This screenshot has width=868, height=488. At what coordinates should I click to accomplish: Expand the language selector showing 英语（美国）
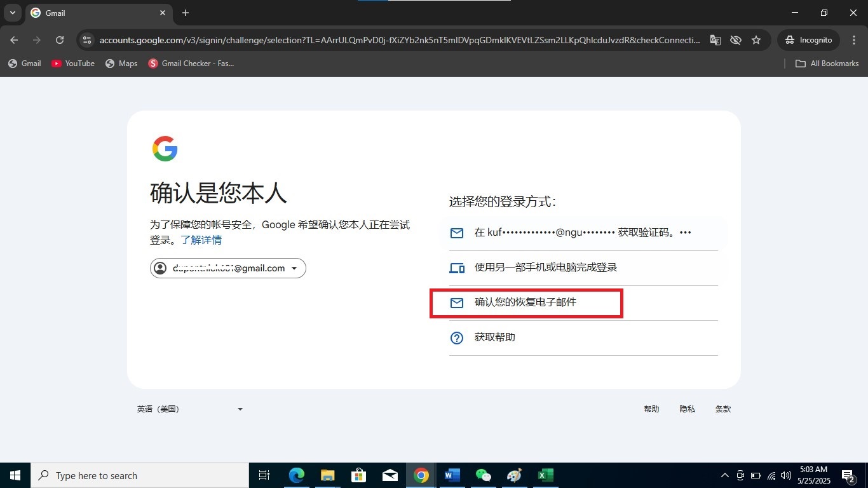[x=189, y=409]
